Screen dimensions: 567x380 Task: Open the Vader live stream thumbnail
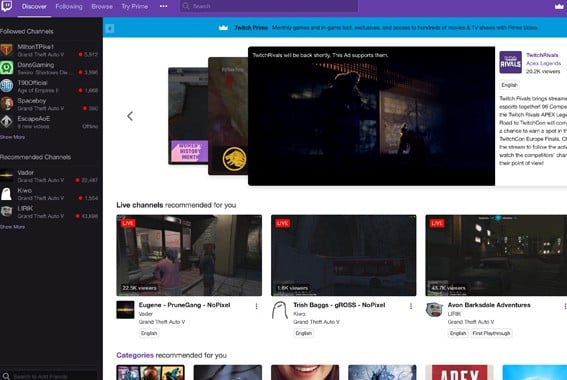click(189, 255)
